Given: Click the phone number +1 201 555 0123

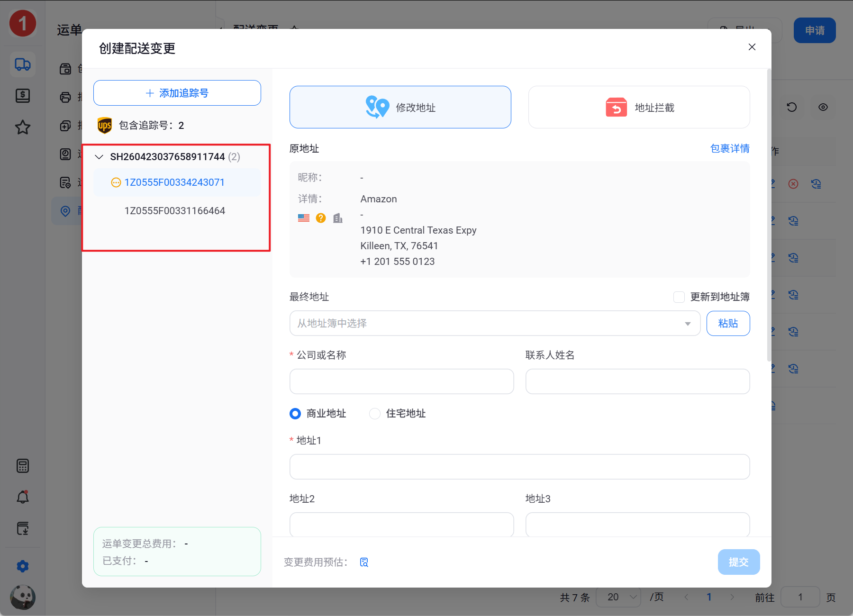Looking at the screenshot, I should 397,262.
